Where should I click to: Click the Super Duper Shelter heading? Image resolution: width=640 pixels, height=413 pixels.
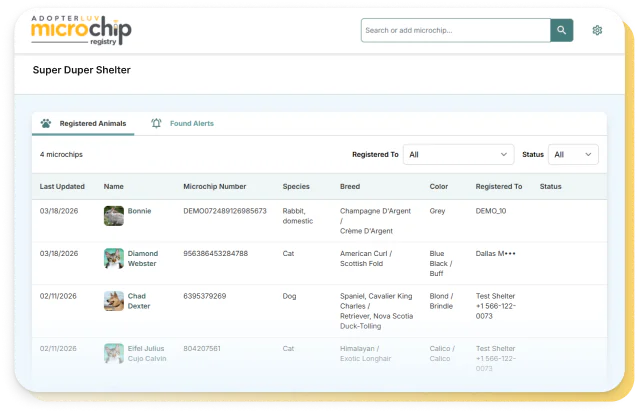point(82,70)
